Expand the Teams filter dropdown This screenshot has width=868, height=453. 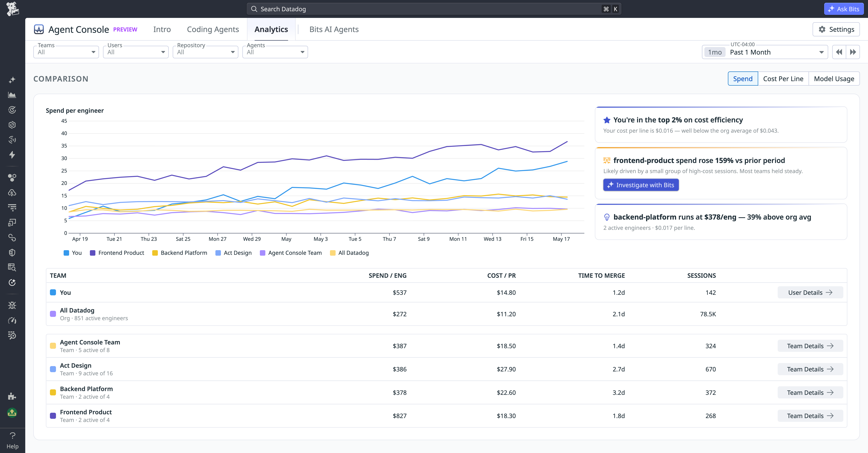point(66,52)
